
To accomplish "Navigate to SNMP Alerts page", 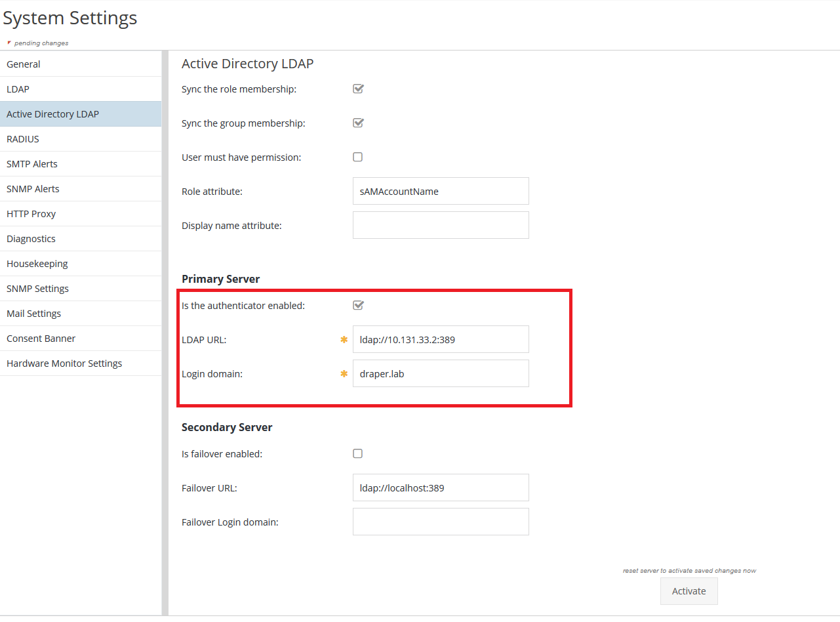I will coord(33,189).
